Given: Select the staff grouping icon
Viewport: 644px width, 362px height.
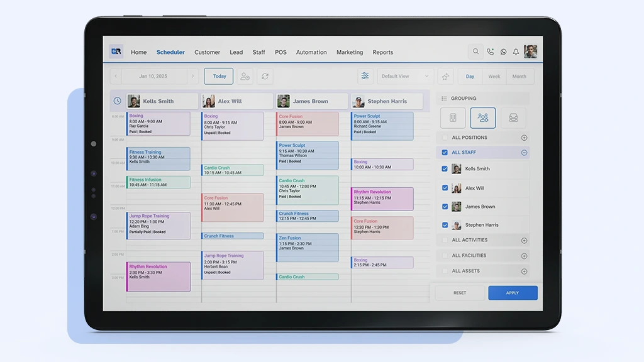Looking at the screenshot, I should pyautogui.click(x=483, y=118).
